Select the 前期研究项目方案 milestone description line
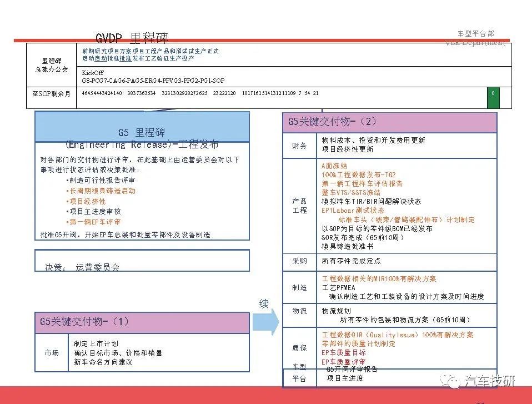 click(150, 54)
